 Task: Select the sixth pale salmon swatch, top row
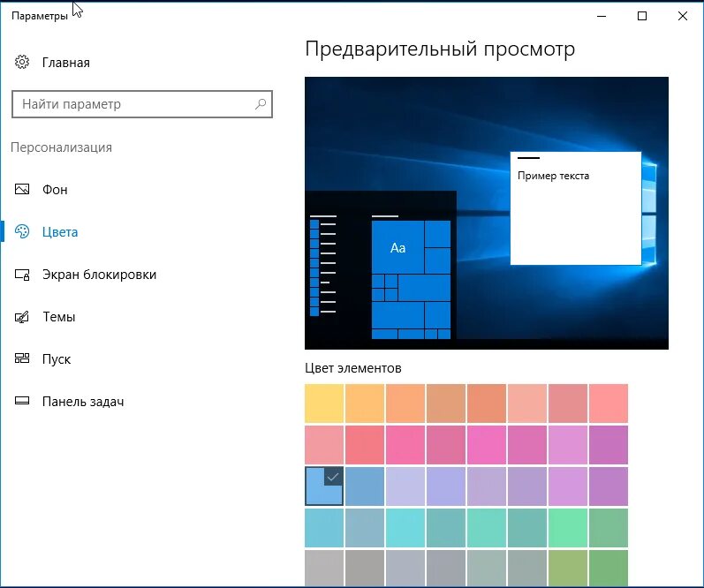527,403
